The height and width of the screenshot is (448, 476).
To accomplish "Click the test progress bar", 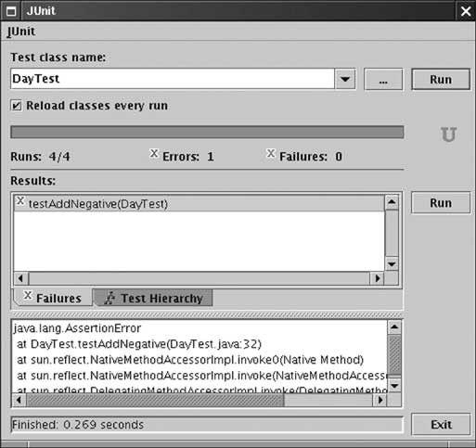I will [207, 132].
